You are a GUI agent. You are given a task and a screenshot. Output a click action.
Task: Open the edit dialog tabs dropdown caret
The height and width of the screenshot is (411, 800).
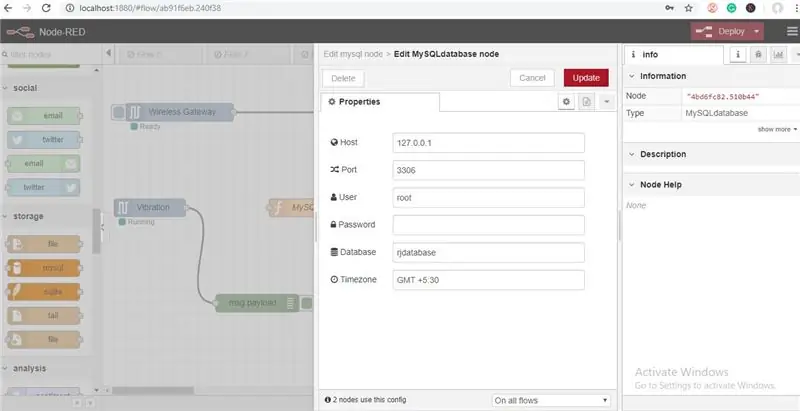point(607,102)
